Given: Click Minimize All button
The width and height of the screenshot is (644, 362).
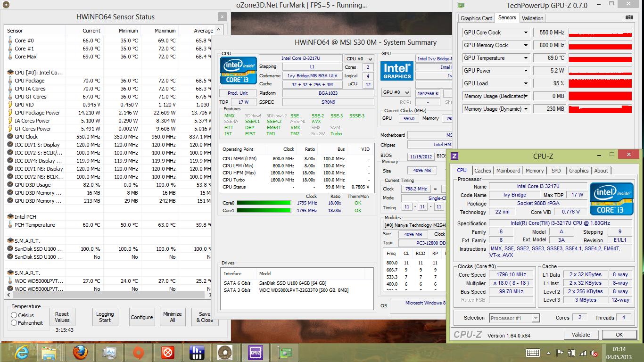Looking at the screenshot, I should pyautogui.click(x=173, y=317).
